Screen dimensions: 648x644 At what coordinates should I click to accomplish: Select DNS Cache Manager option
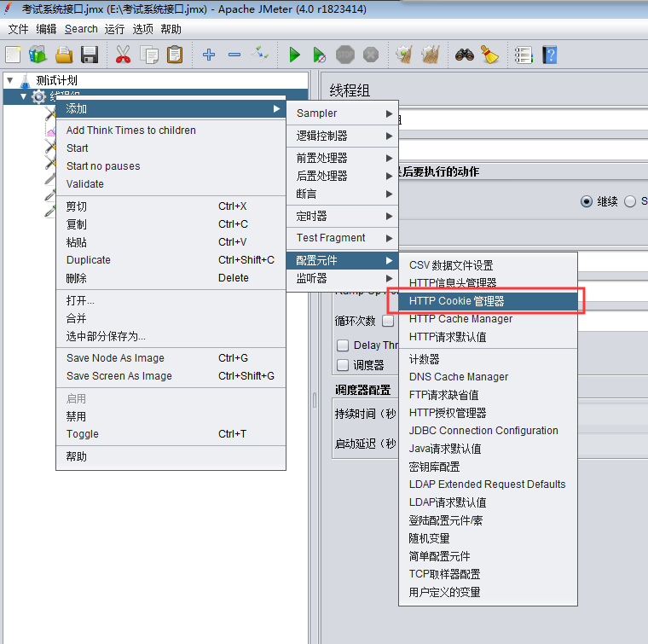pos(488,377)
